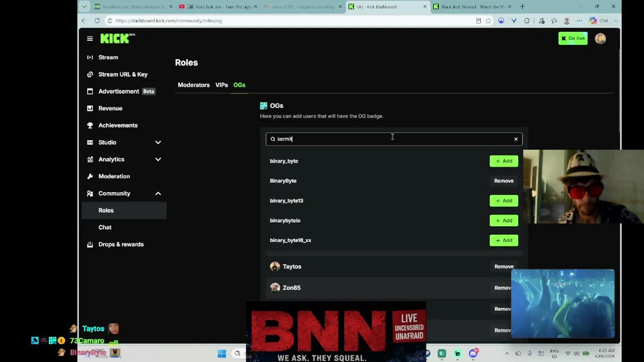Click the Stream URL & Key link icon
Screen dimensions: 644x362
pos(90,74)
